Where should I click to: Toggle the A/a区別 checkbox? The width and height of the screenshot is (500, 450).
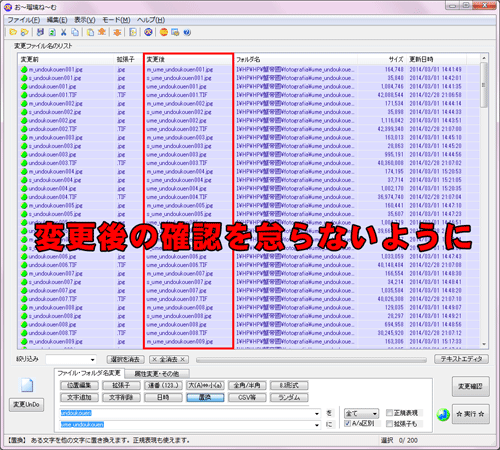pos(347,423)
